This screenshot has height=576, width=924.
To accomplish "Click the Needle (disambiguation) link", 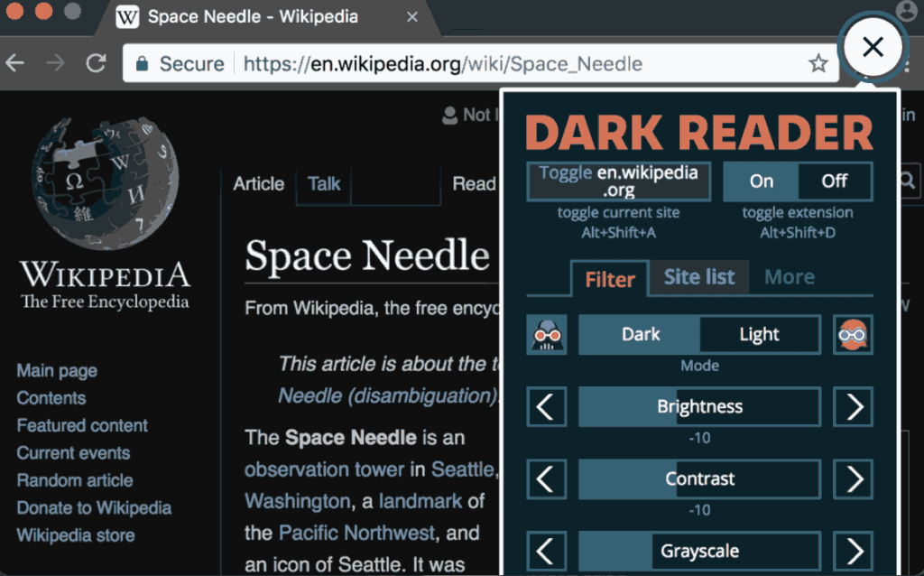I will coord(388,395).
